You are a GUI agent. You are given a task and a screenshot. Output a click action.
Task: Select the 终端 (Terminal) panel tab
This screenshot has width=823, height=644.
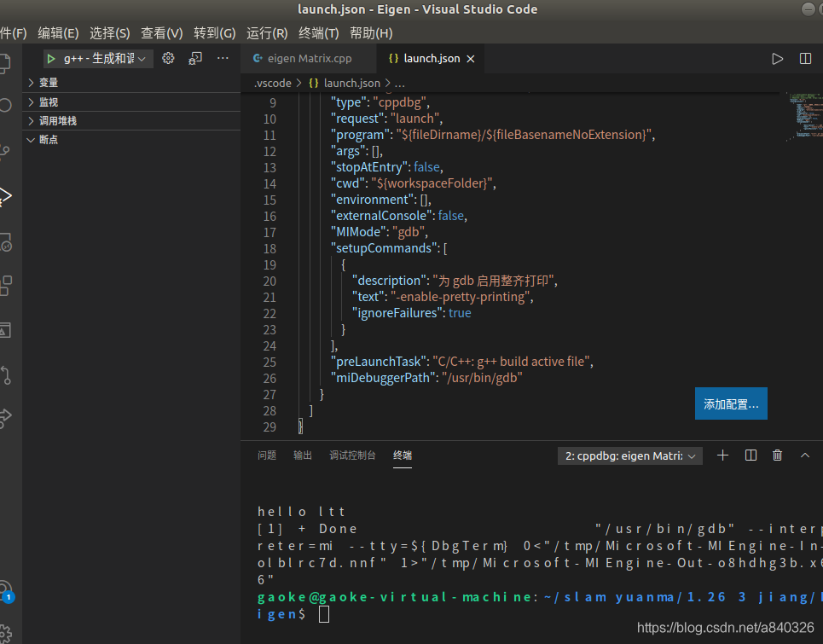pyautogui.click(x=403, y=455)
